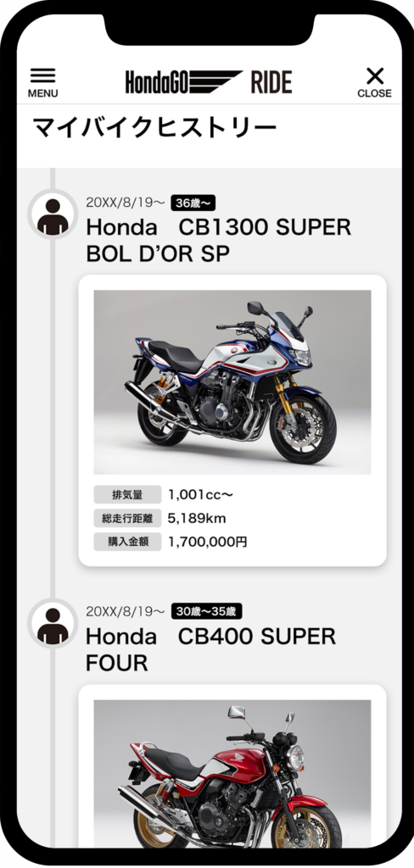Select the 総走行距離 label
This screenshot has width=414, height=868.
[127, 518]
